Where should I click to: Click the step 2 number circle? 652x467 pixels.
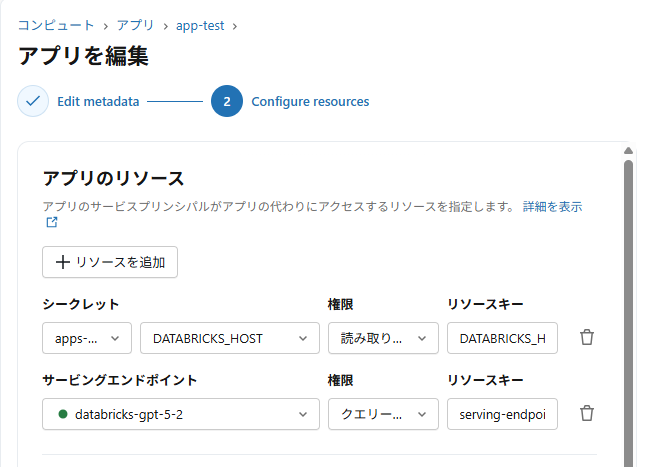[227, 101]
